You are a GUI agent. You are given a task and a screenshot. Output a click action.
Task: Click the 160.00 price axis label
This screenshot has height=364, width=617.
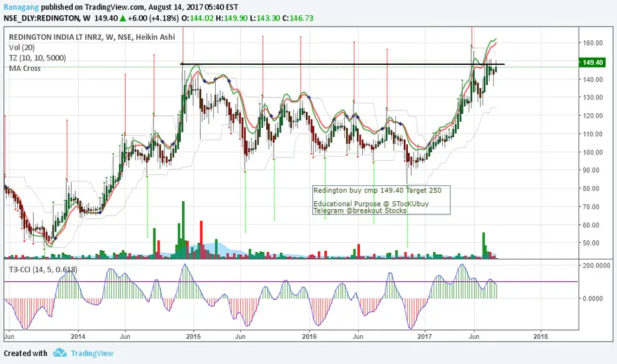click(593, 43)
